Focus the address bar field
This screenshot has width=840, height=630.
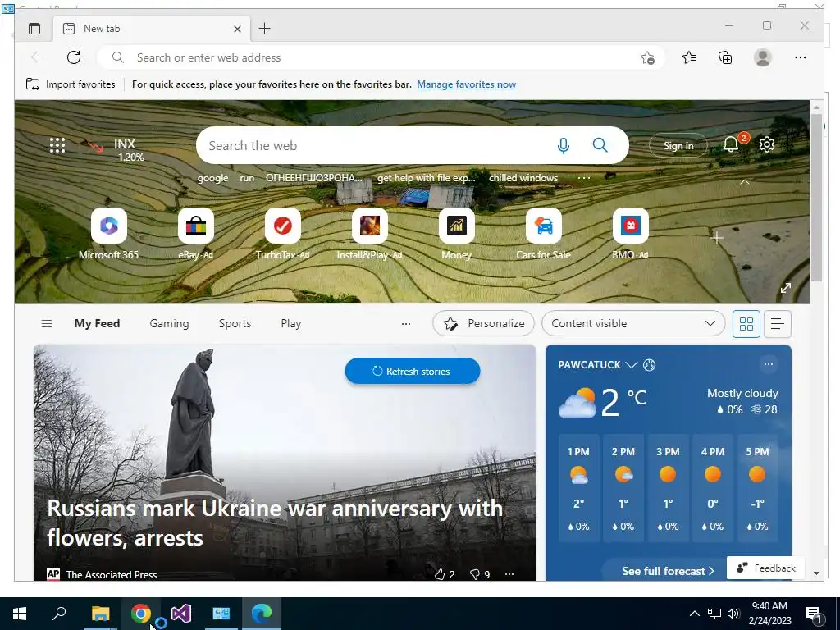(381, 57)
